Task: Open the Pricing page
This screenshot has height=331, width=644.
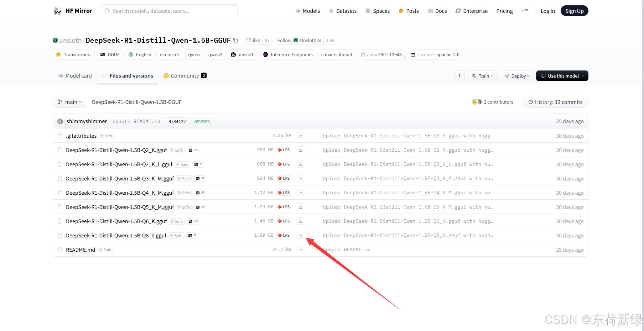Action: tap(504, 11)
